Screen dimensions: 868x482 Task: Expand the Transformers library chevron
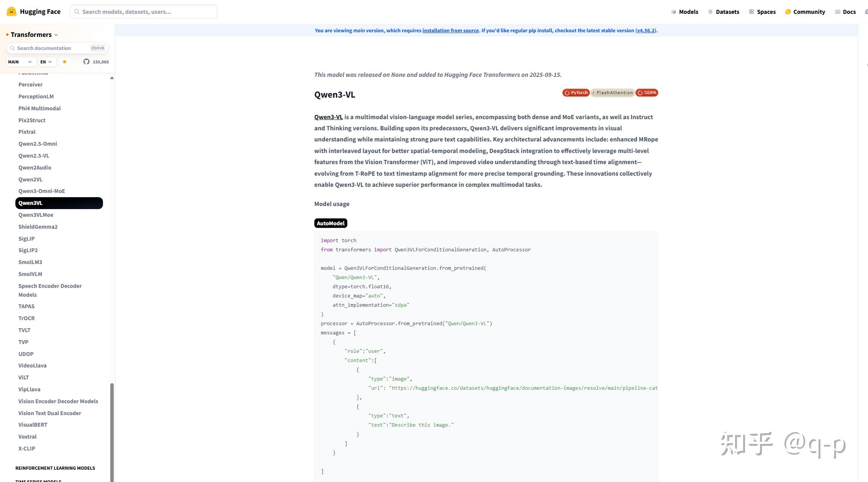click(56, 35)
